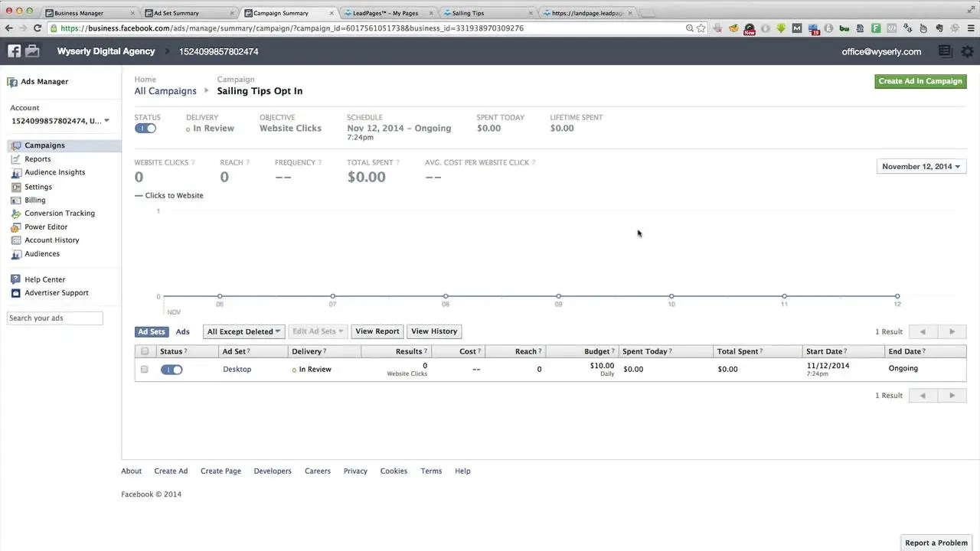Screen dimensions: 980x551
Task: Check the Desktop ad set row checkbox
Action: tap(145, 370)
